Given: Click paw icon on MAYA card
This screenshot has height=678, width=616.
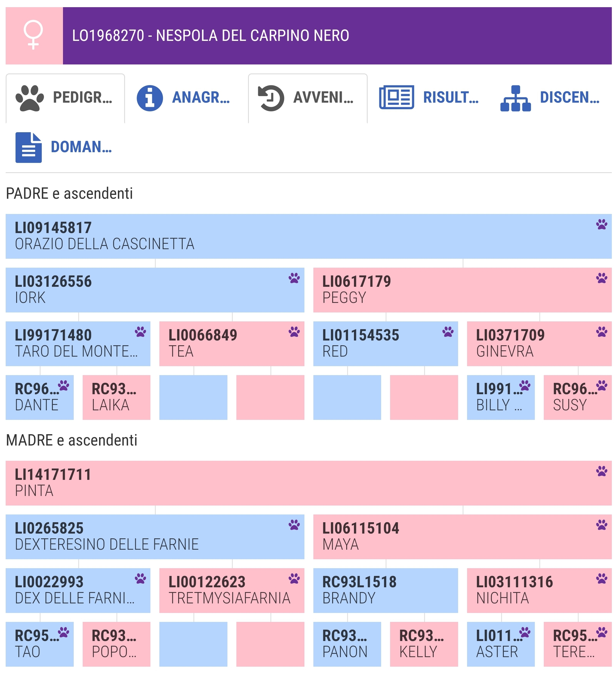Looking at the screenshot, I should (601, 525).
